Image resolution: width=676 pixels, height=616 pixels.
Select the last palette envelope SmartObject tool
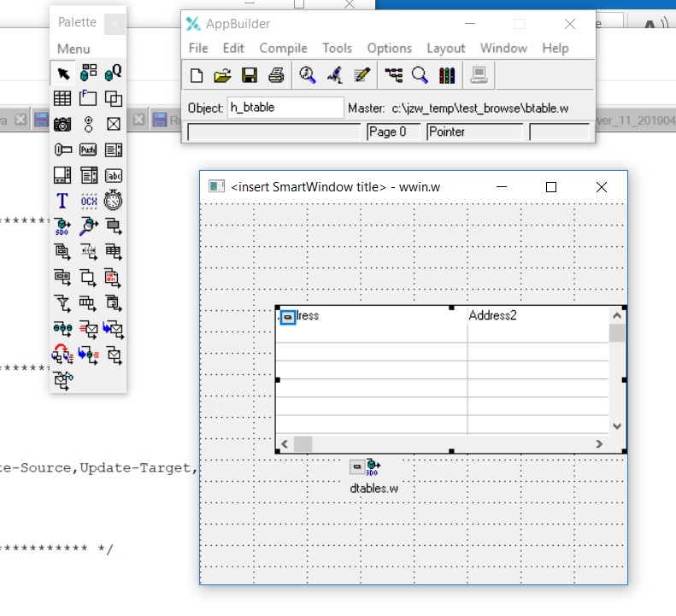pos(63,380)
